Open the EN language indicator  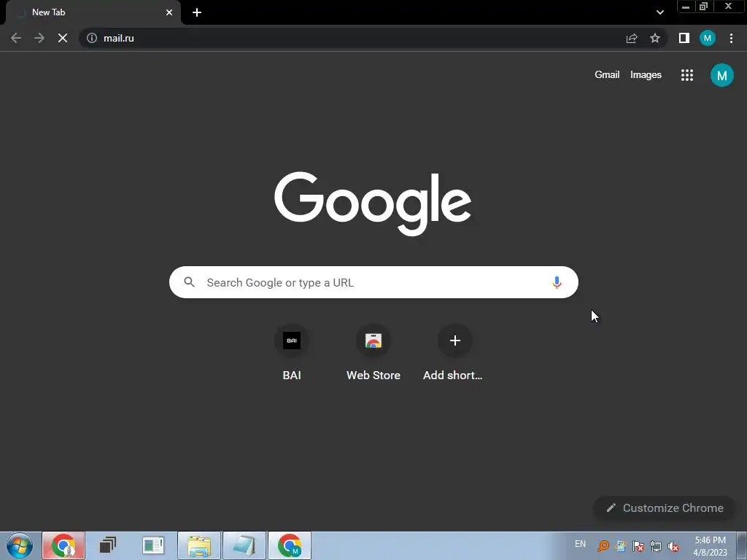coord(580,544)
